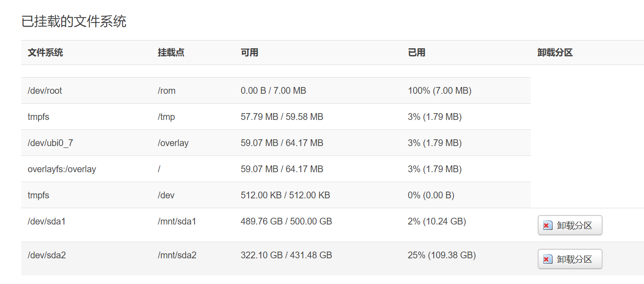Click the available space in overlayfs:/overlay row
Viewport: 644px width, 284px height.
pos(282,169)
